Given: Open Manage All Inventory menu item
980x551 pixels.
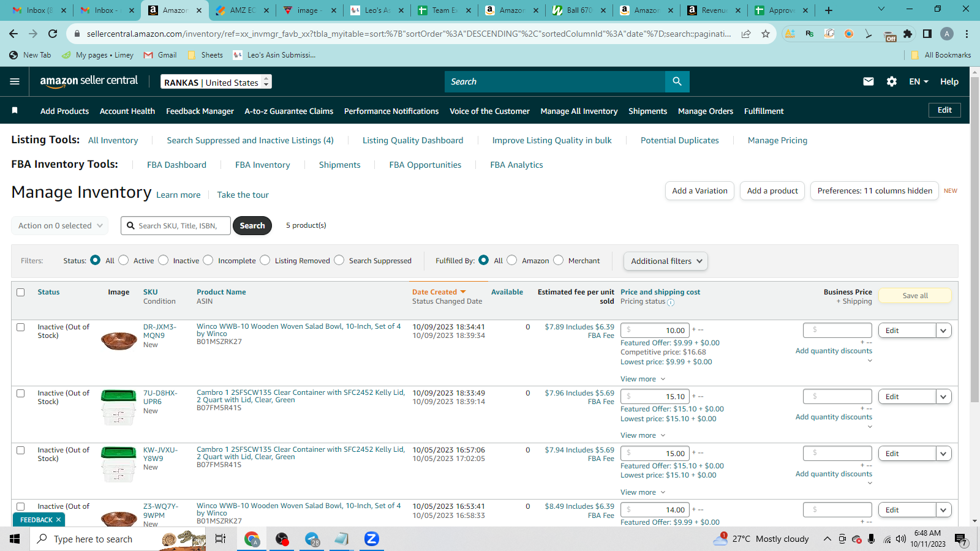Looking at the screenshot, I should pyautogui.click(x=579, y=111).
